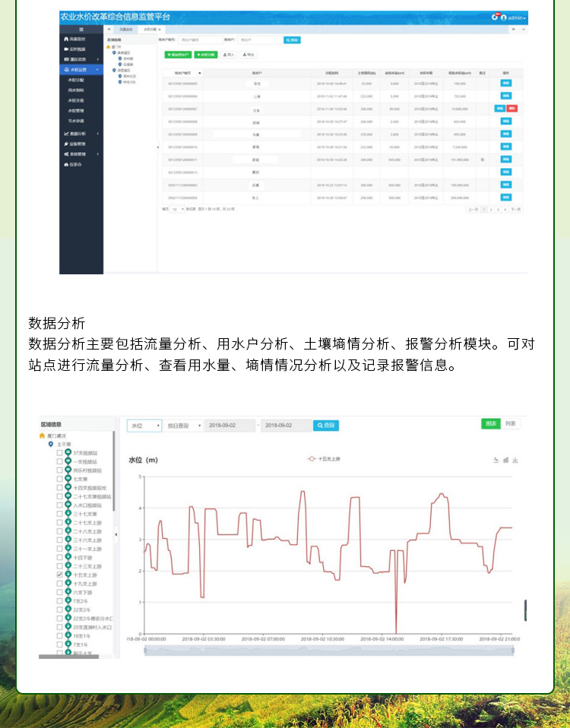Click the chart time range zoom slider
Screen dimensions: 570x728
pyautogui.click(x=319, y=650)
